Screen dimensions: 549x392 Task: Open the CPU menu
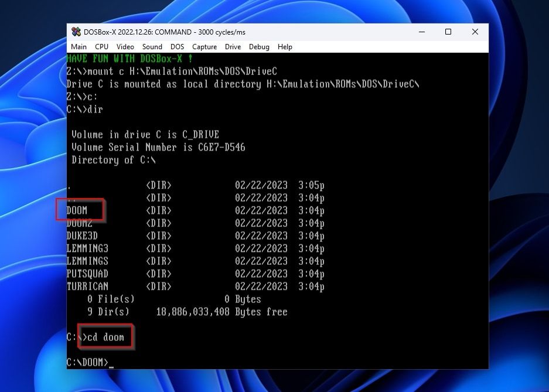101,47
